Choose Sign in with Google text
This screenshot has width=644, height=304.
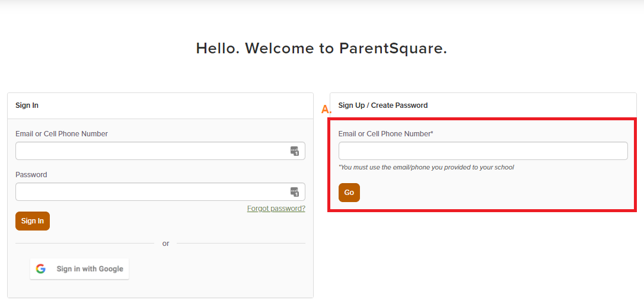click(90, 268)
